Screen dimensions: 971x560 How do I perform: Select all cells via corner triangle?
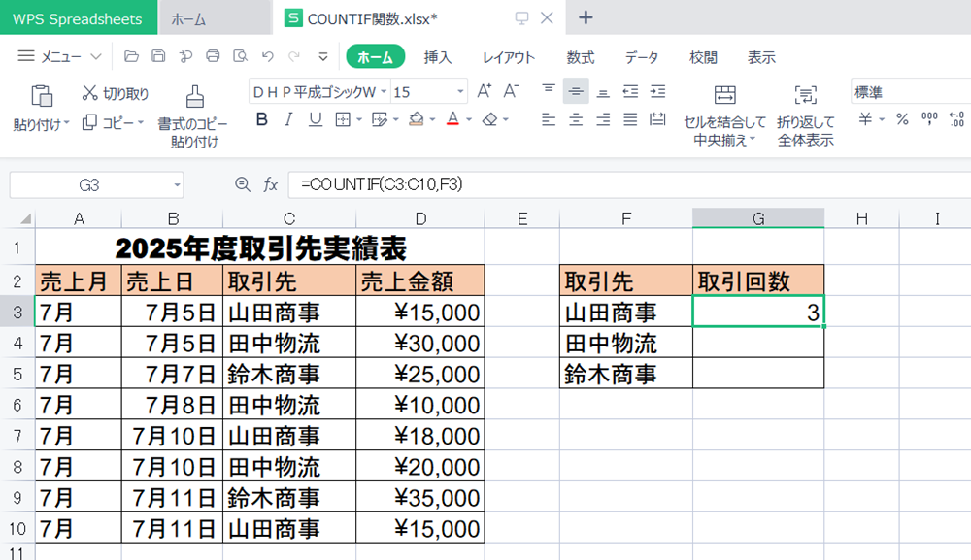pos(25,218)
